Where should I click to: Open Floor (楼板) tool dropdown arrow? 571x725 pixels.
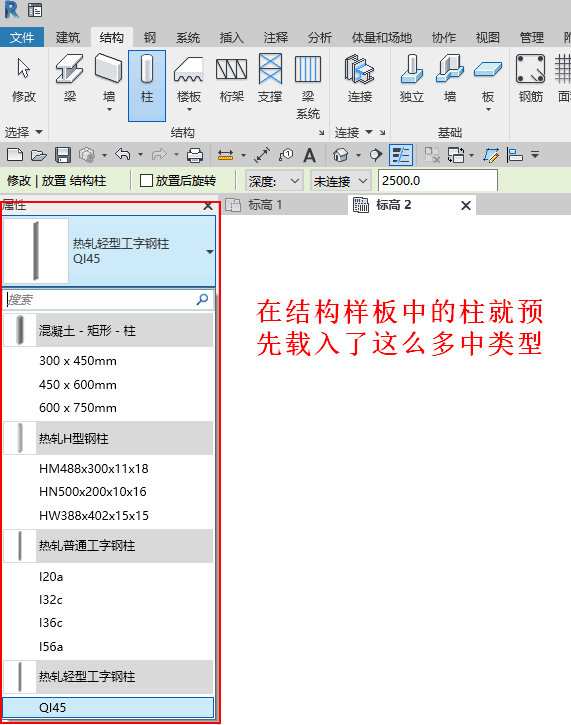(189, 110)
